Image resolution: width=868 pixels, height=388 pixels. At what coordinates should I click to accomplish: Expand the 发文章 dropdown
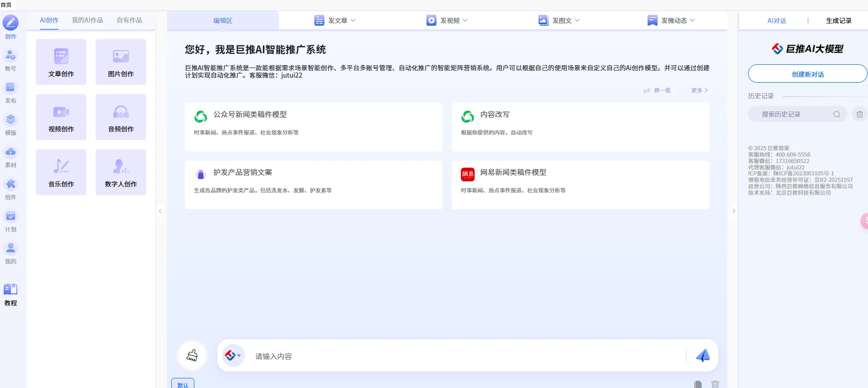(353, 20)
